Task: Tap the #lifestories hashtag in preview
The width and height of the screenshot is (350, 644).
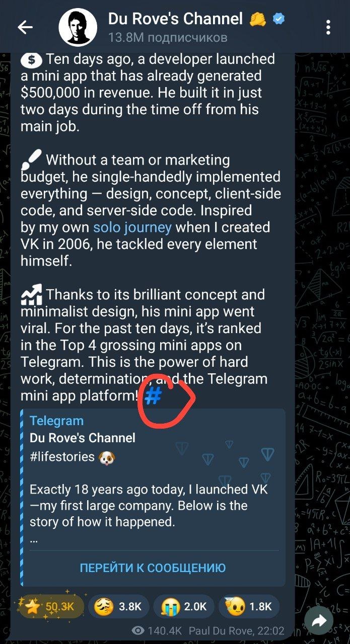Action: point(62,456)
